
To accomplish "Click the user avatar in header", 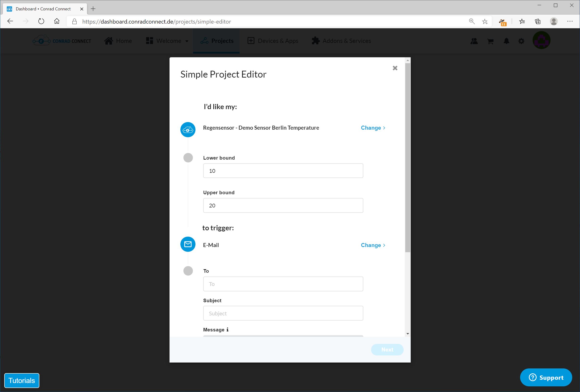I will click(x=541, y=40).
